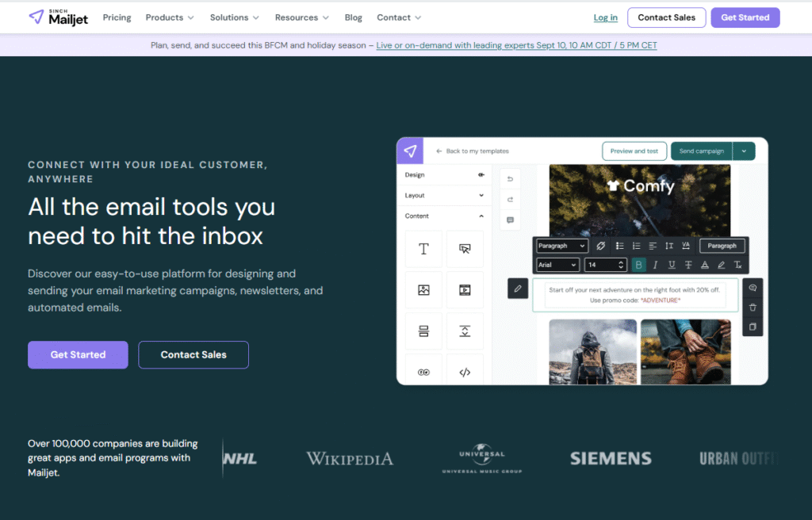This screenshot has width=812, height=520.
Task: Click the Log in link
Action: [x=605, y=17]
